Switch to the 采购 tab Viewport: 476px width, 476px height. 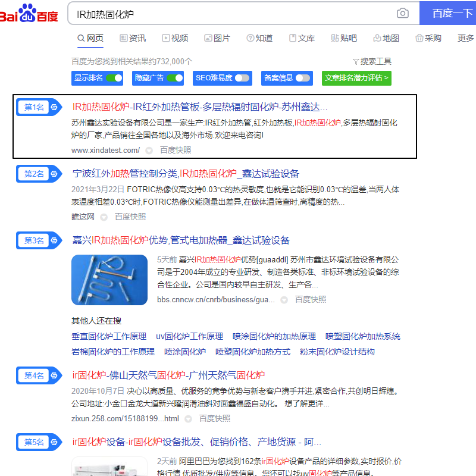coord(428,38)
